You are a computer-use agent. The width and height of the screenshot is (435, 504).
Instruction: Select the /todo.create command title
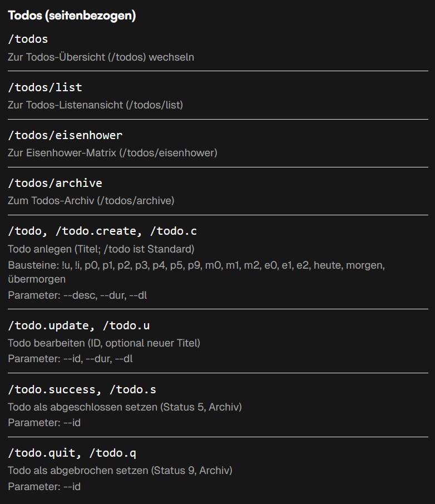point(102,231)
